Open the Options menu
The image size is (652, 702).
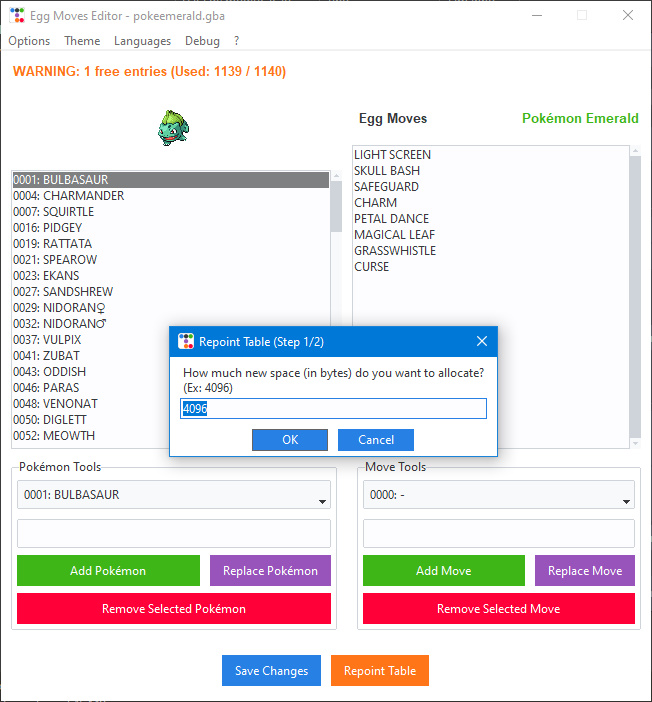[29, 41]
